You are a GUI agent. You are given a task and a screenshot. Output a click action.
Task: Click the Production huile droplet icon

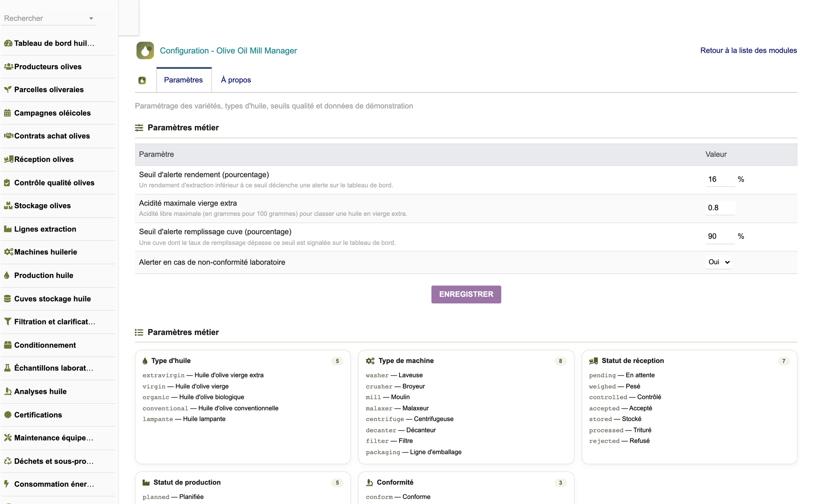pos(7,275)
